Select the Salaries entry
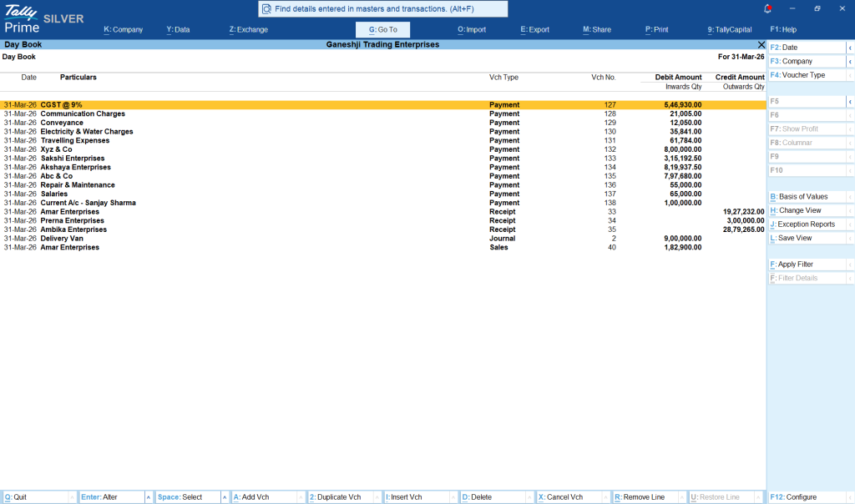 coord(382,194)
